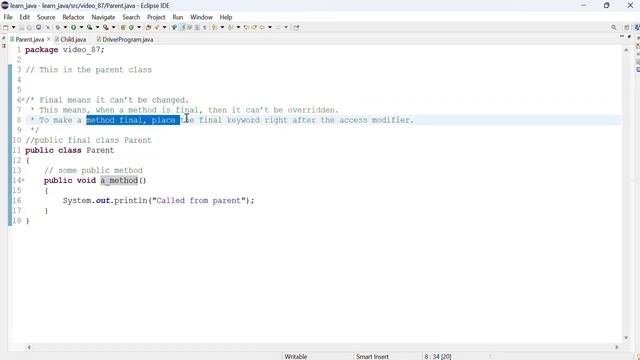Expand the Search toolbar dropdown arrow

[x=164, y=27]
